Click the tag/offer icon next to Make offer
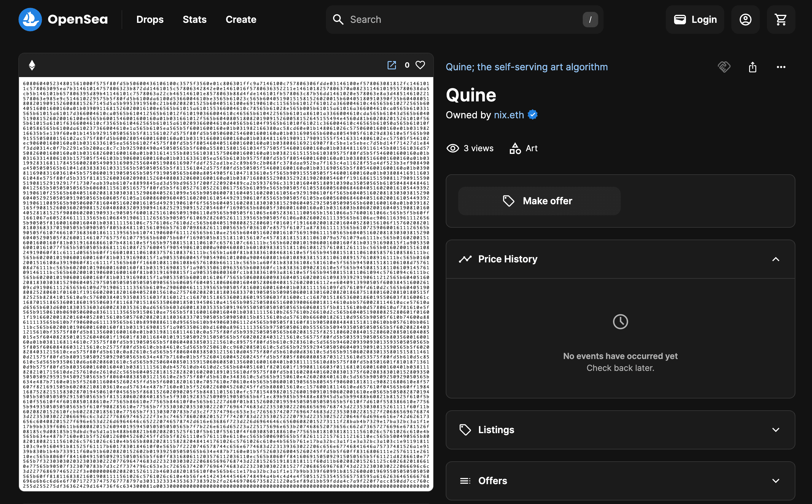Viewport: 812px width, 504px height. pos(509,201)
